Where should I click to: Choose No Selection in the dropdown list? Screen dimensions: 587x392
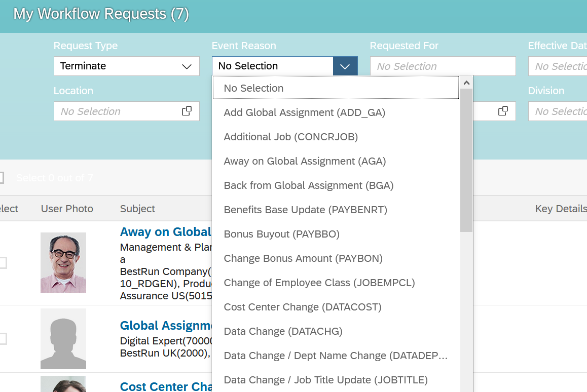click(336, 88)
